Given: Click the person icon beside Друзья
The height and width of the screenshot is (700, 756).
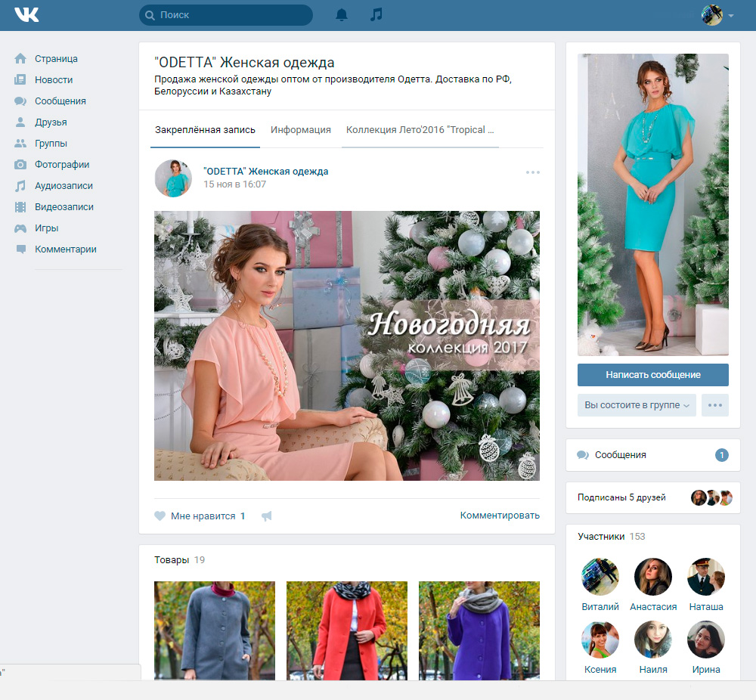Looking at the screenshot, I should pyautogui.click(x=20, y=122).
